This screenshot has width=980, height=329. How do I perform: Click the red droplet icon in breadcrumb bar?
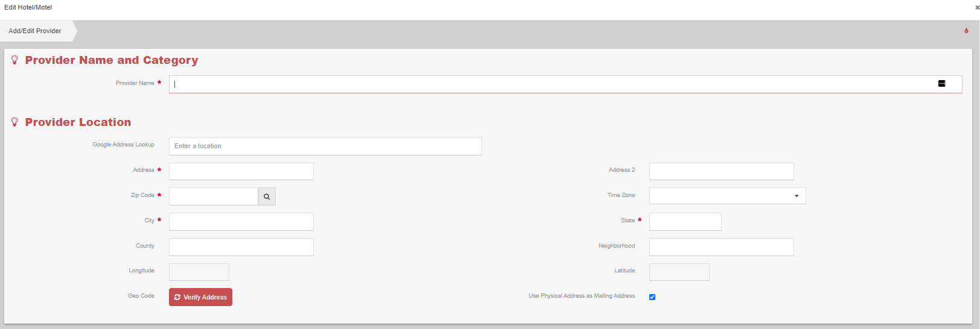pos(966,31)
